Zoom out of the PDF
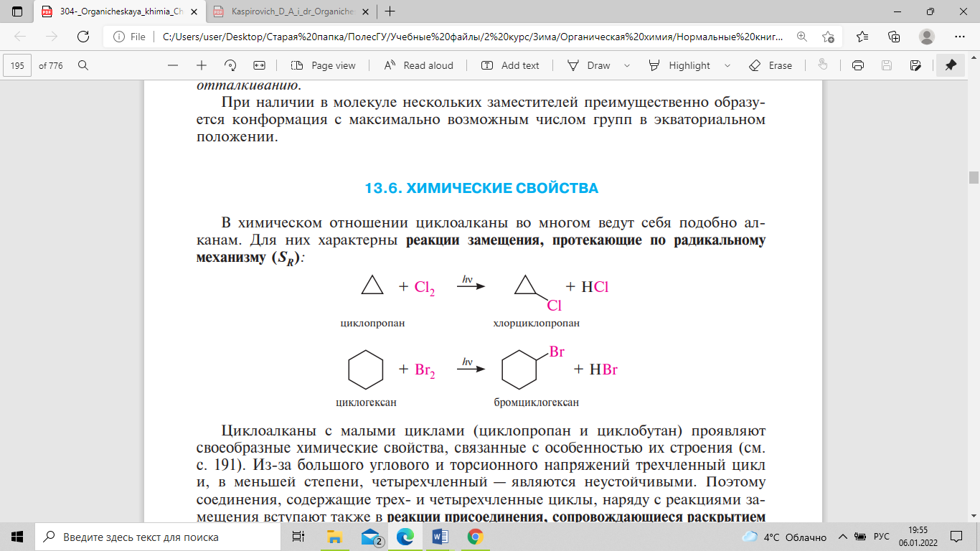The image size is (980, 551). pos(173,65)
